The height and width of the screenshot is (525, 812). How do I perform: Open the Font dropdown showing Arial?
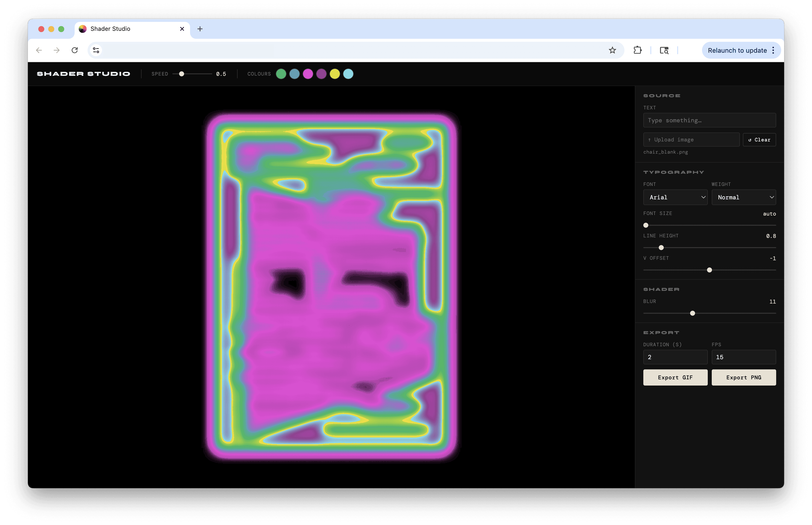675,197
